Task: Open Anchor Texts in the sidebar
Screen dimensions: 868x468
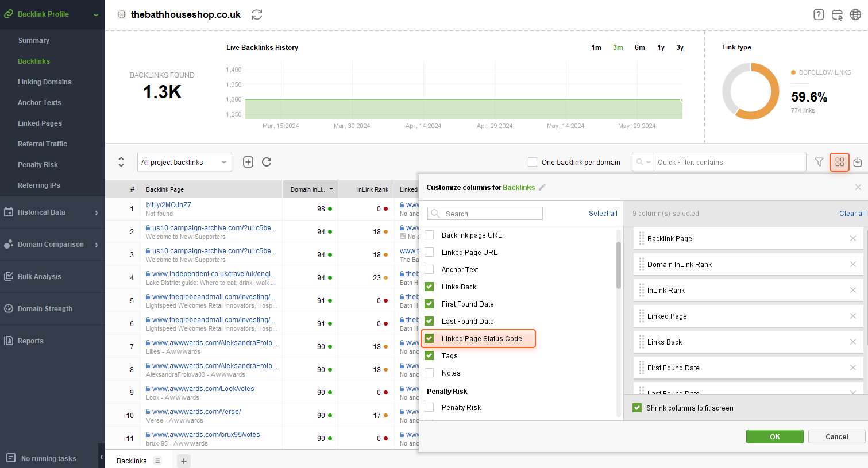Action: [40, 103]
